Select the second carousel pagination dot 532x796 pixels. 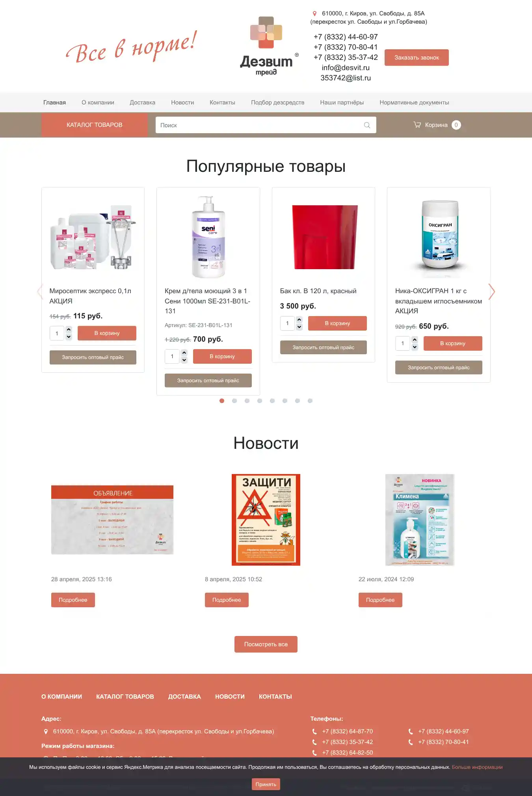234,401
